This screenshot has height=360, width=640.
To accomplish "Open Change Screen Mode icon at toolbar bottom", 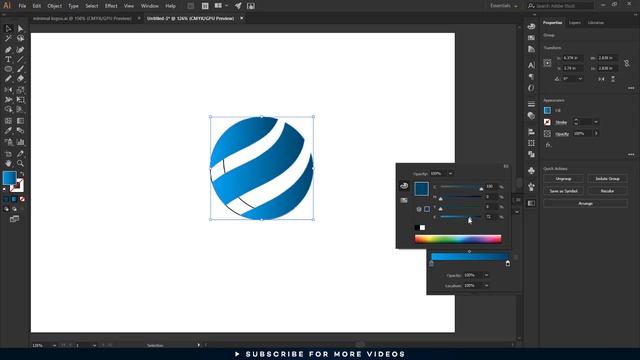I will click(14, 219).
